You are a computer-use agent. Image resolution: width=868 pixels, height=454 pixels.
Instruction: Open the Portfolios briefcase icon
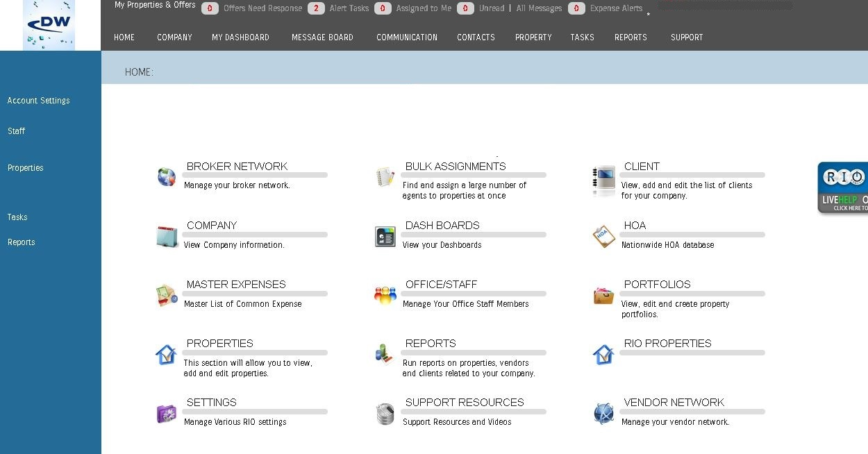[603, 296]
